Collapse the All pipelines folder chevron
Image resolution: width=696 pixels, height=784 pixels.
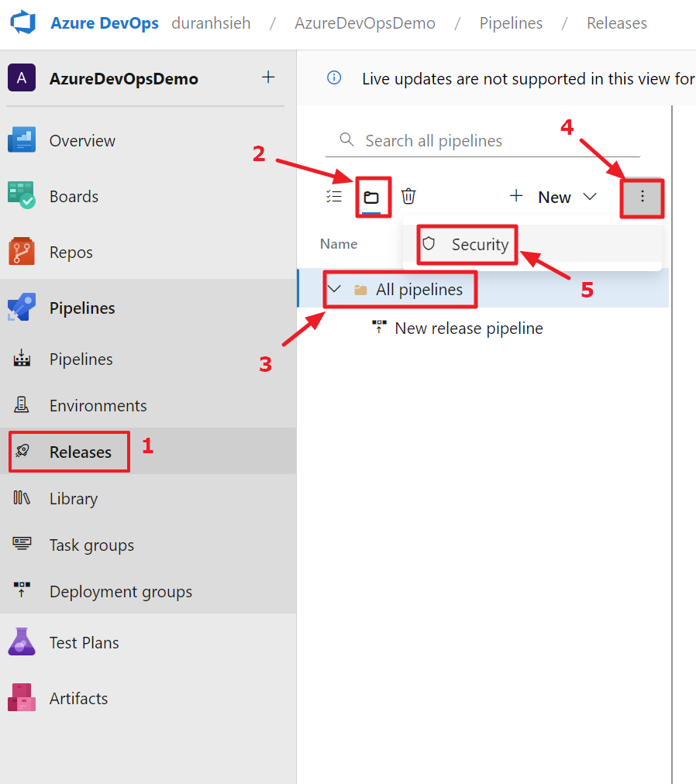click(334, 289)
